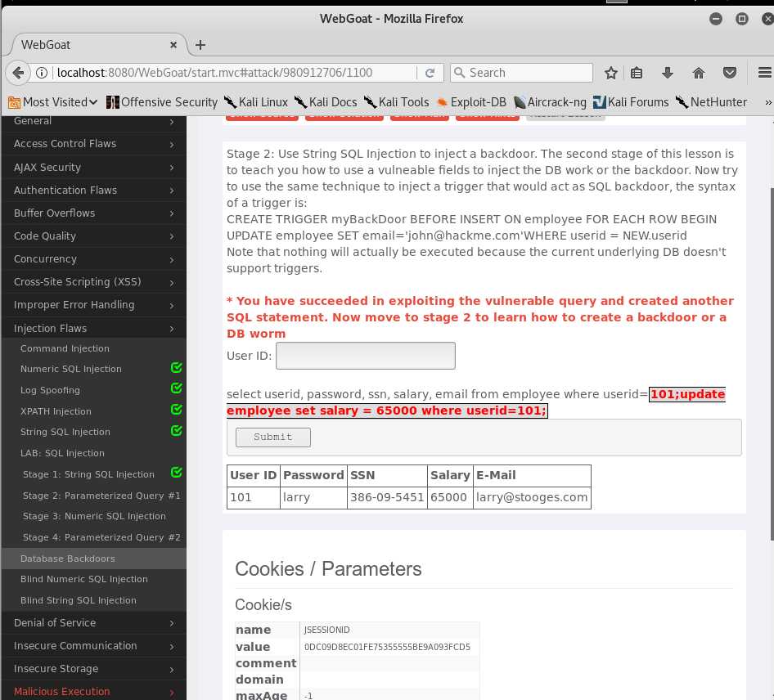Open the downloads arrow icon
The width and height of the screenshot is (774, 700).
(668, 73)
